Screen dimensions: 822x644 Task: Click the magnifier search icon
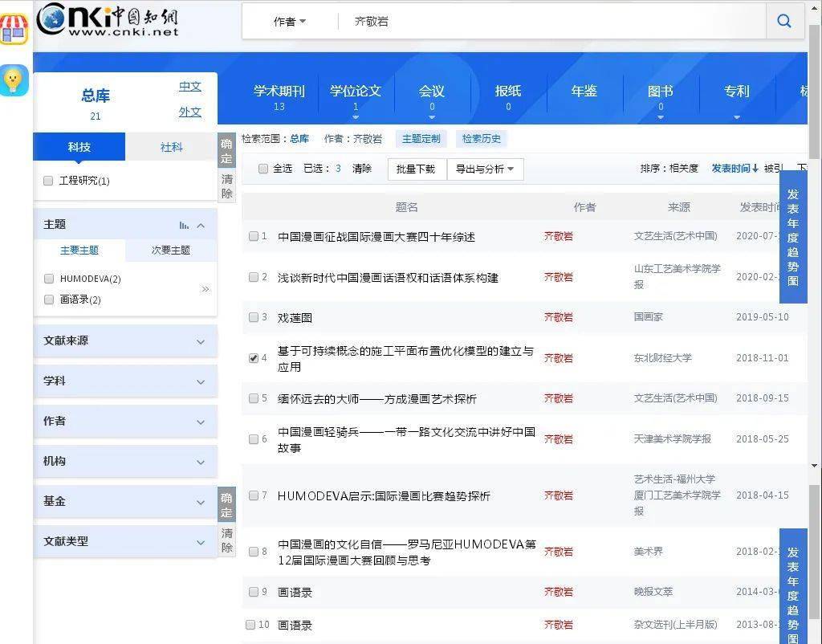click(784, 22)
